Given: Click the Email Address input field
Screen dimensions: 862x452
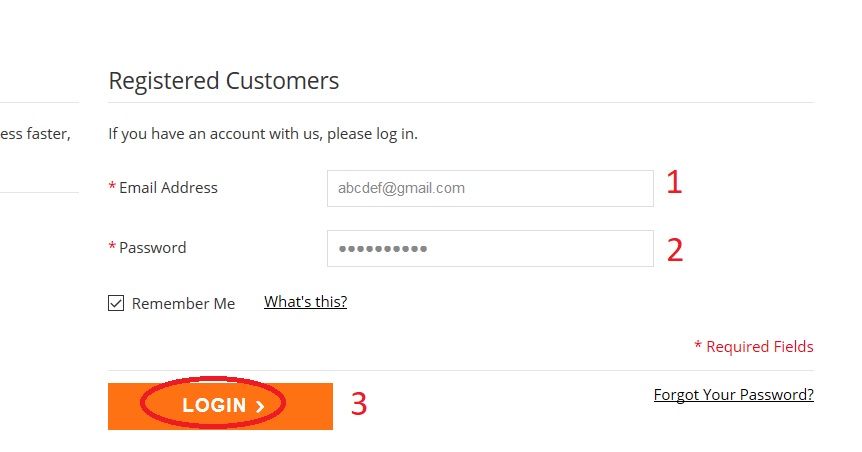Looking at the screenshot, I should click(490, 188).
